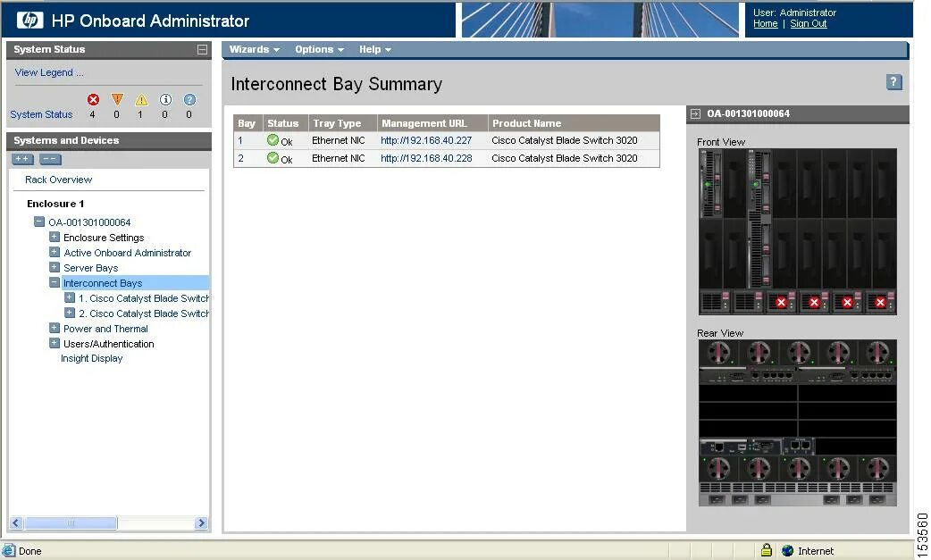This screenshot has height=560, width=931.
Task: Click the informational status icon
Action: (165, 100)
